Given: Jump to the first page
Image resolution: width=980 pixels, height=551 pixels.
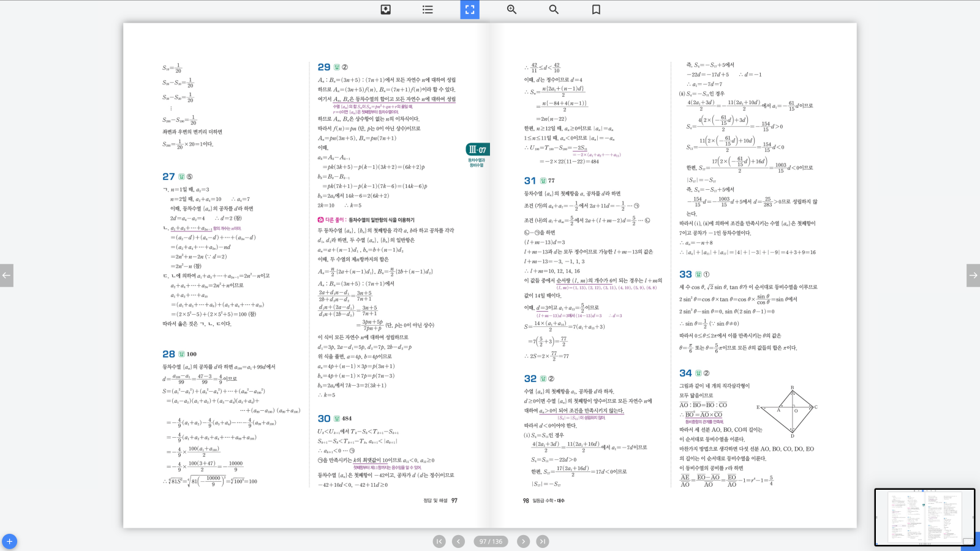Looking at the screenshot, I should [x=439, y=541].
